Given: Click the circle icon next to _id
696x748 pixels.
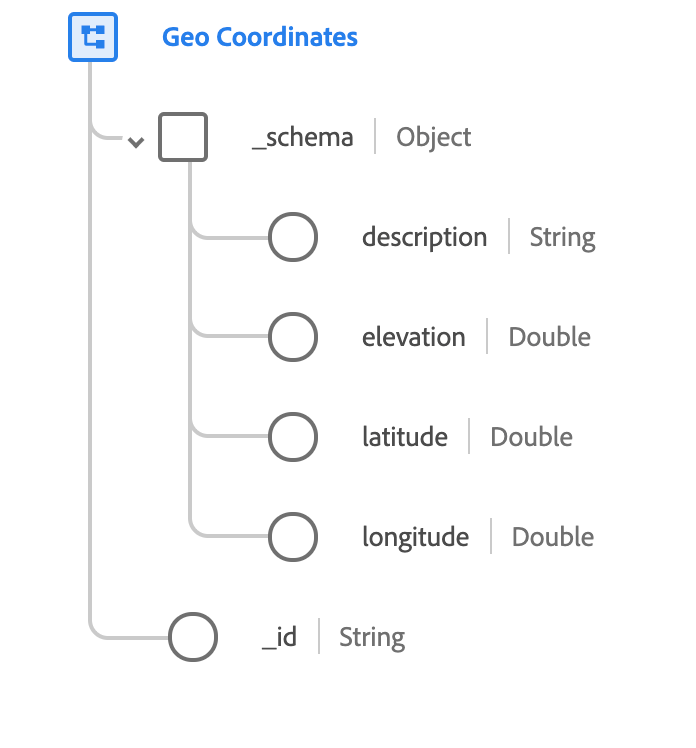Looking at the screenshot, I should pyautogui.click(x=193, y=637).
